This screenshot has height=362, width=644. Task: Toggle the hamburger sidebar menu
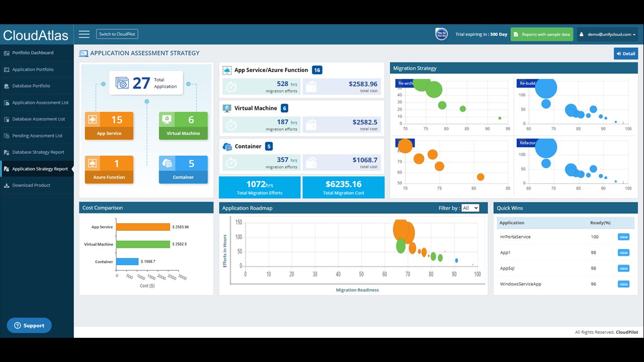tap(84, 34)
